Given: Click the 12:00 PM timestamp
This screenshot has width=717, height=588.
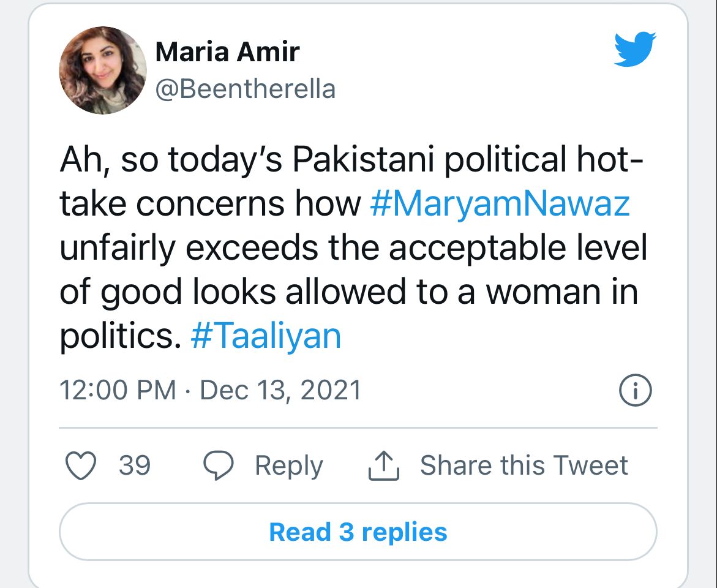Looking at the screenshot, I should pyautogui.click(x=112, y=390).
